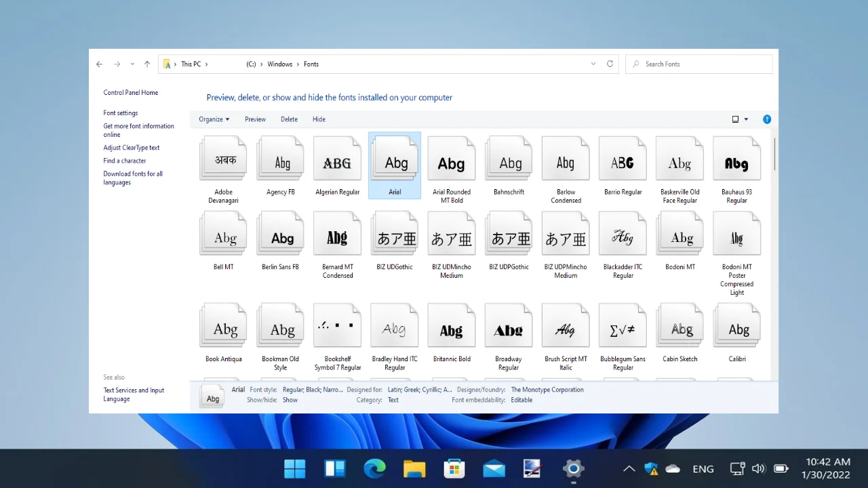Select the Barlow Condensed font icon
The width and height of the screenshot is (868, 488).
(x=566, y=159)
